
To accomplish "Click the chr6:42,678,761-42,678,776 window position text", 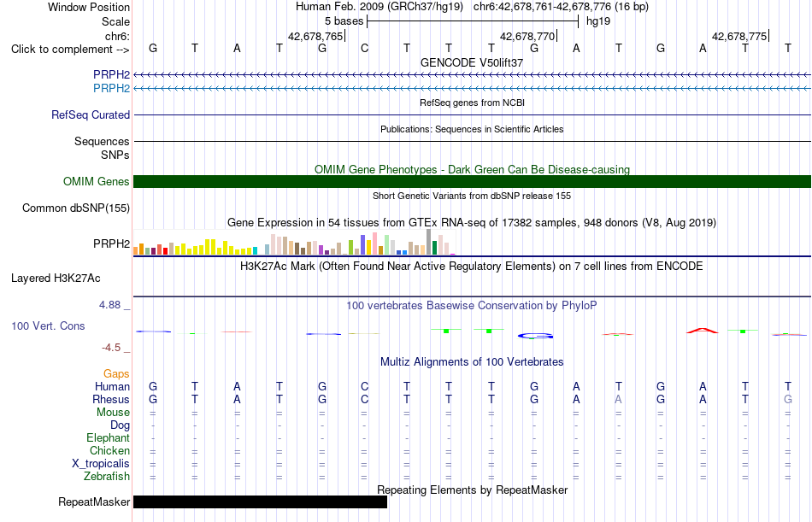I will pyautogui.click(x=561, y=7).
